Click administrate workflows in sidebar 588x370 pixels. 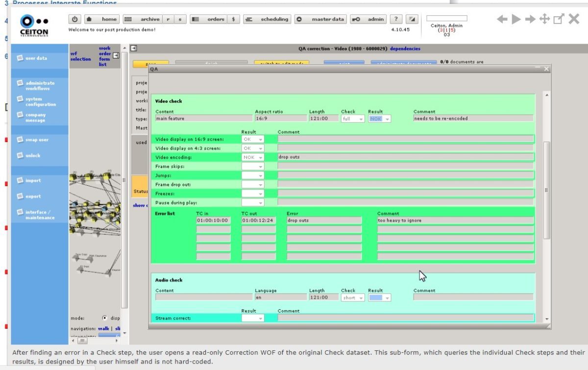(x=39, y=86)
